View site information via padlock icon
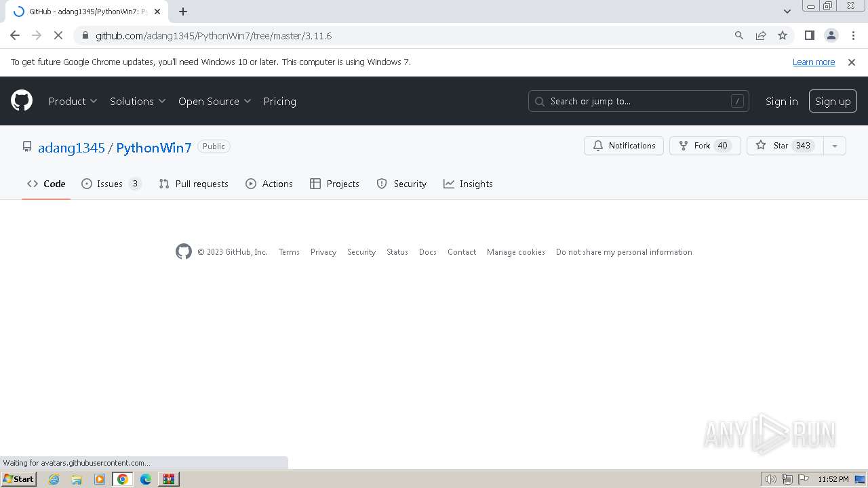868x488 pixels. pyautogui.click(x=85, y=35)
